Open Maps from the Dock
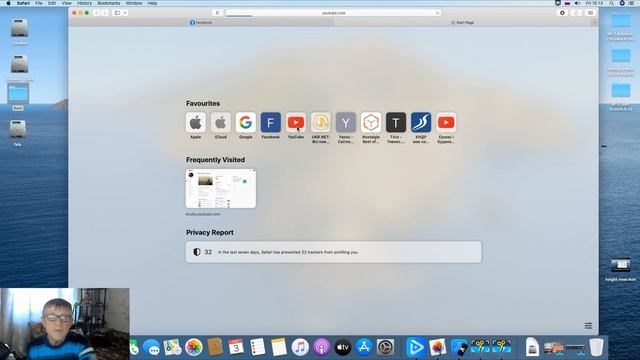This screenshot has height=360, width=640. (x=173, y=347)
